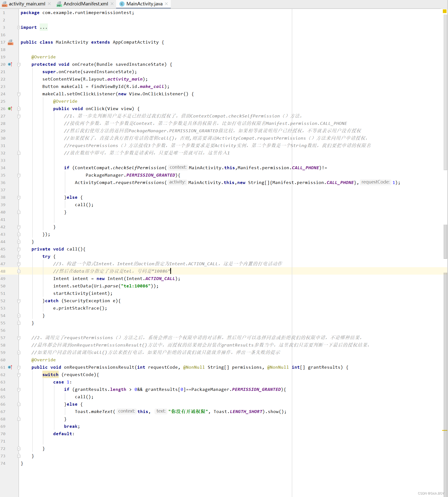The height and width of the screenshot is (497, 448).
Task: Click startActivity(intent) on line 51
Action: (x=83, y=293)
